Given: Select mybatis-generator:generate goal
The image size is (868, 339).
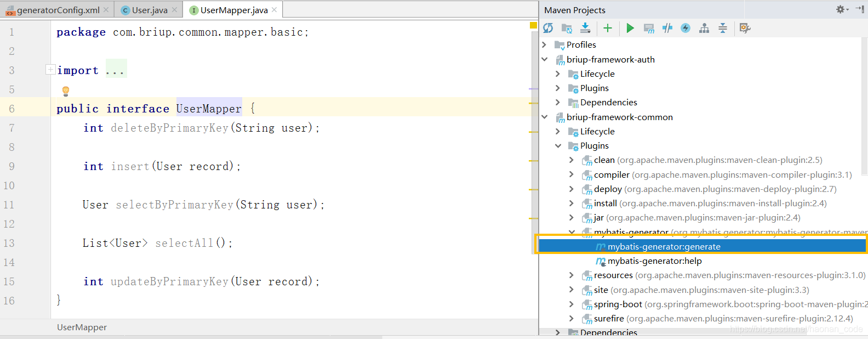Looking at the screenshot, I should (703, 246).
